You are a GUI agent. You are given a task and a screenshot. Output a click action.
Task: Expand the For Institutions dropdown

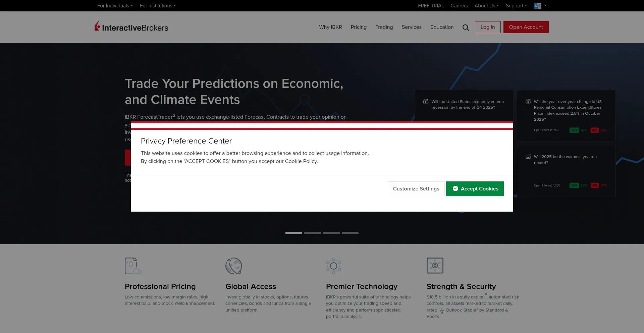click(x=158, y=6)
